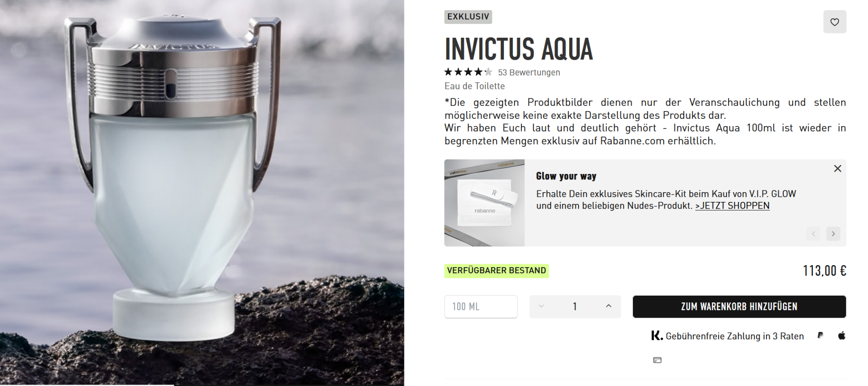Viewport: 868px width, 386px height.
Task: Open the Jetzt Shoppen link
Action: click(732, 206)
